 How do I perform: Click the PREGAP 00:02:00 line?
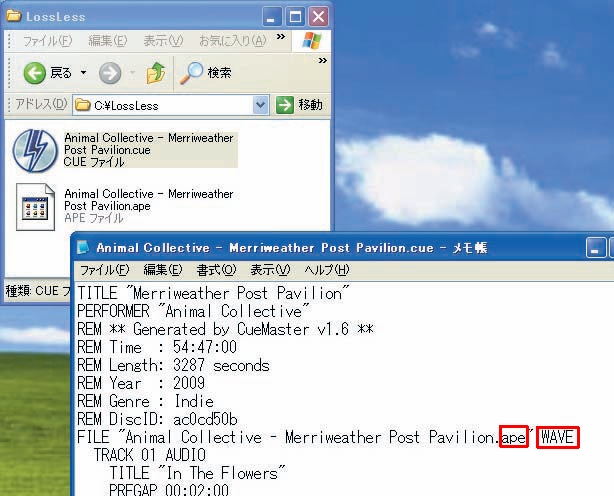[169, 489]
